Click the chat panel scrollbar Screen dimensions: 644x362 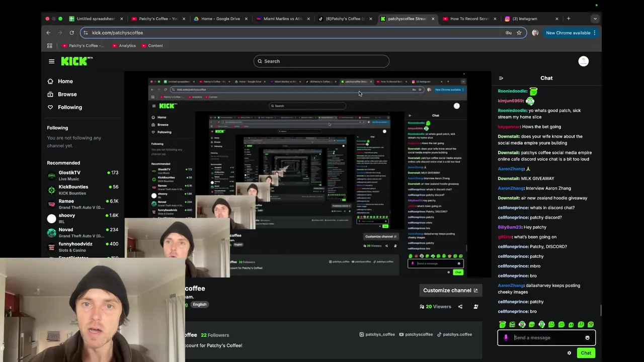tap(600, 311)
